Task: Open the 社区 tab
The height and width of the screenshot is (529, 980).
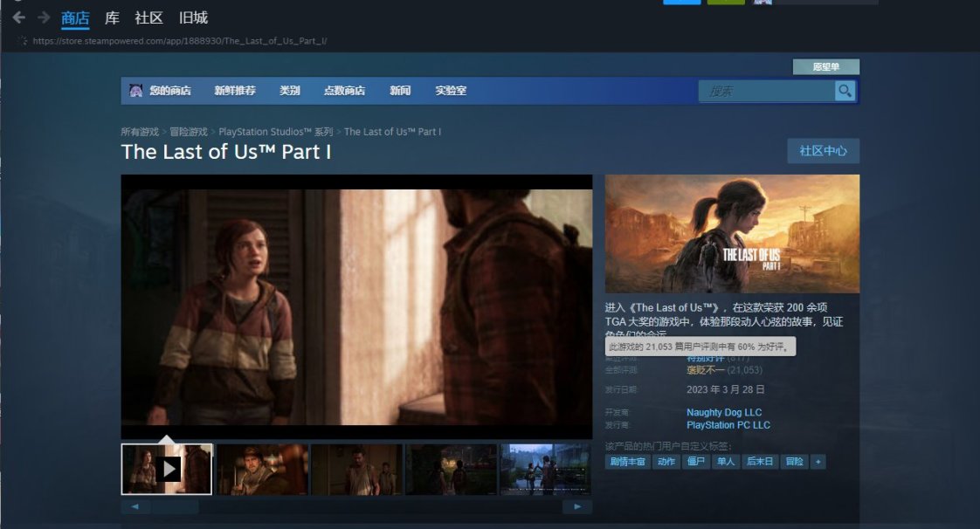Action: pos(148,18)
